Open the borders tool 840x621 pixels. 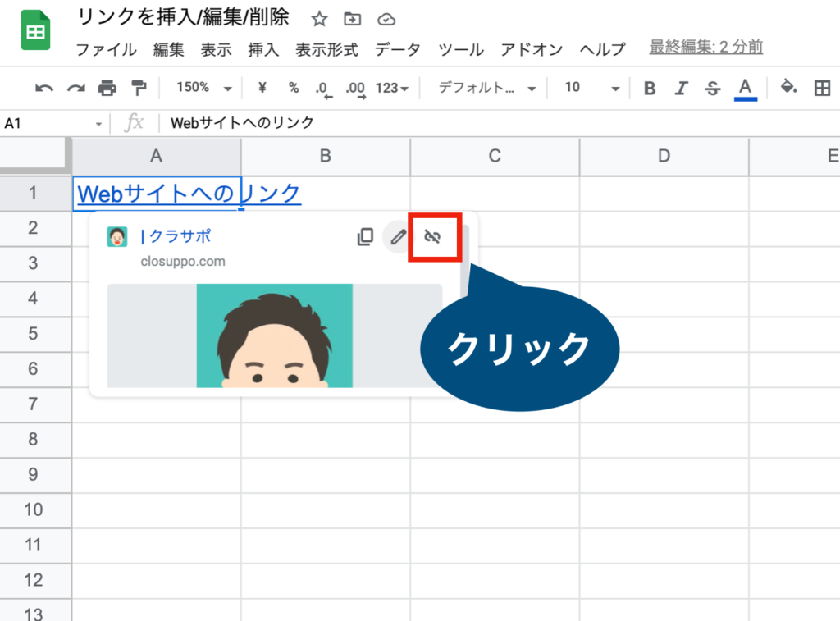(x=822, y=88)
